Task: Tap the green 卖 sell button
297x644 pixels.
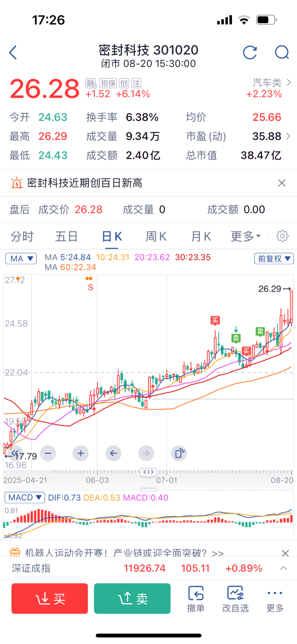Action: coord(132,599)
